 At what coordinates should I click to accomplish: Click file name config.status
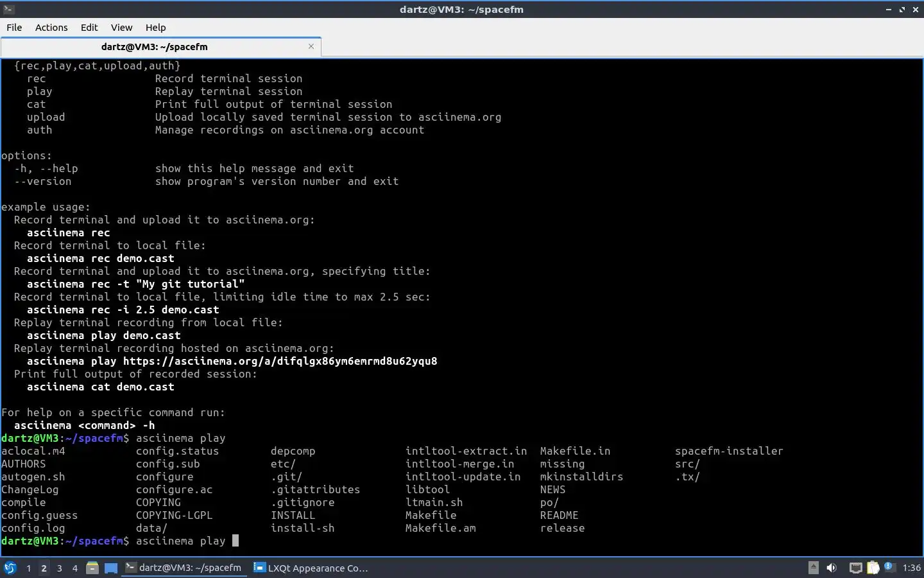[178, 451]
